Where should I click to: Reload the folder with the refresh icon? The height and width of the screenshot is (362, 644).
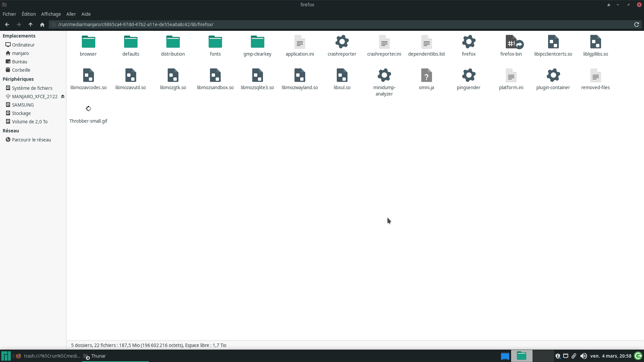tap(636, 24)
